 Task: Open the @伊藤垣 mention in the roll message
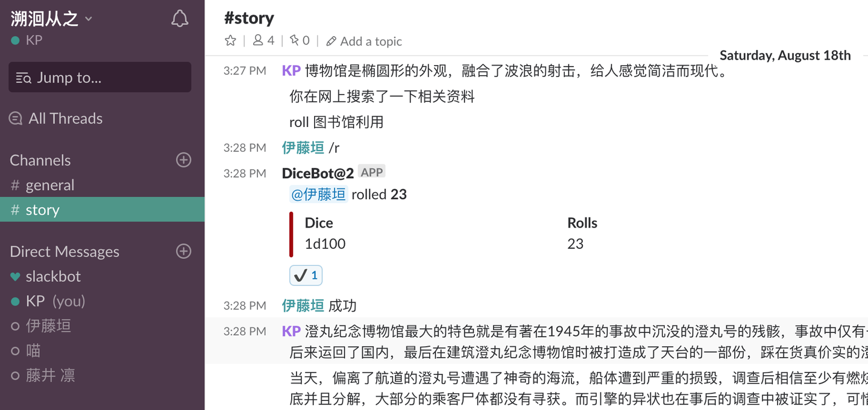[318, 194]
